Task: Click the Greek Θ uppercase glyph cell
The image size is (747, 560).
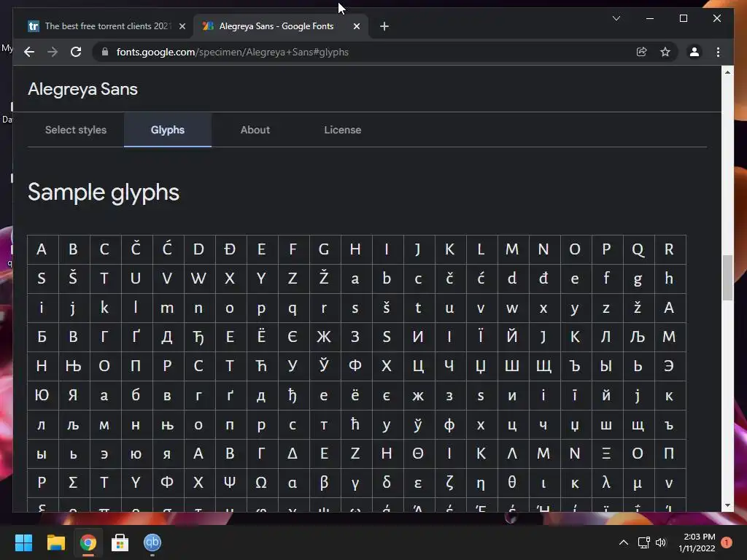Action: point(418,454)
